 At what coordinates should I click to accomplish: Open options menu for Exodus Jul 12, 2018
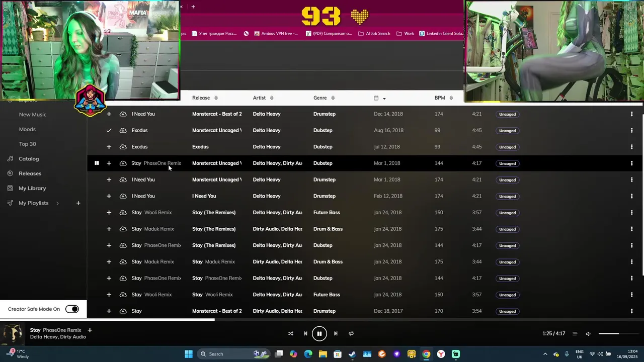coord(631,147)
